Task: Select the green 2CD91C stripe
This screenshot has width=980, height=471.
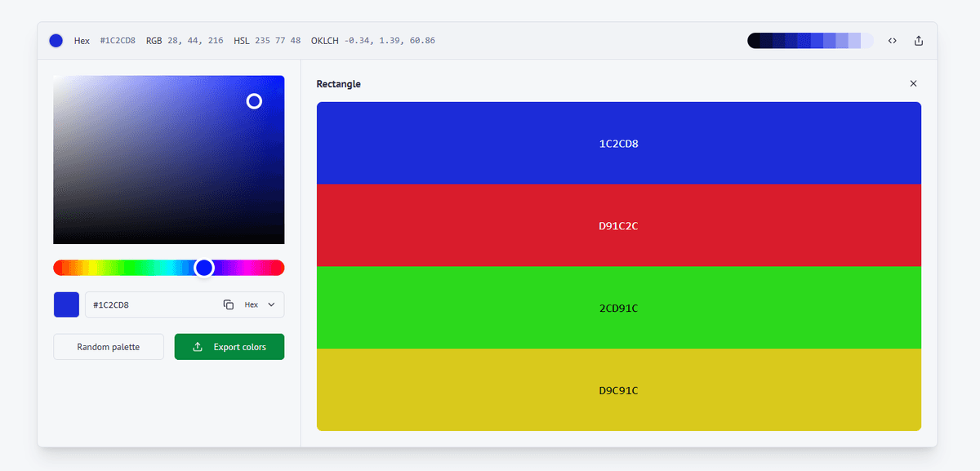Action: [619, 308]
